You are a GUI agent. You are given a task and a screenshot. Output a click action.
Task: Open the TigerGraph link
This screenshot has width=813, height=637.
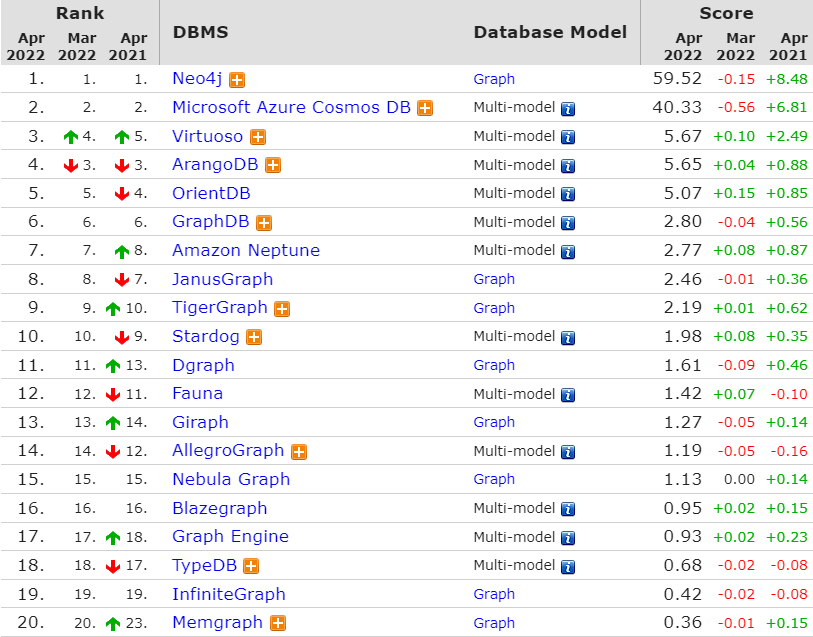click(x=220, y=307)
